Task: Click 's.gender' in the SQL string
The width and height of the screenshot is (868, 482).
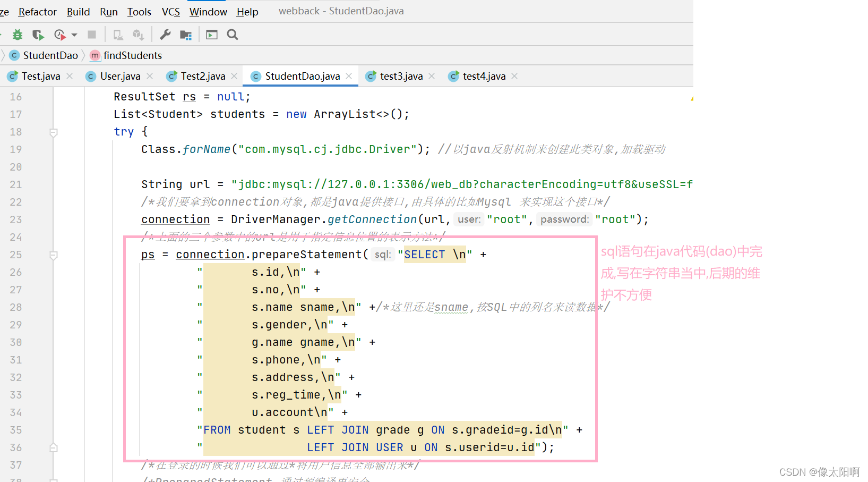Action: 279,325
